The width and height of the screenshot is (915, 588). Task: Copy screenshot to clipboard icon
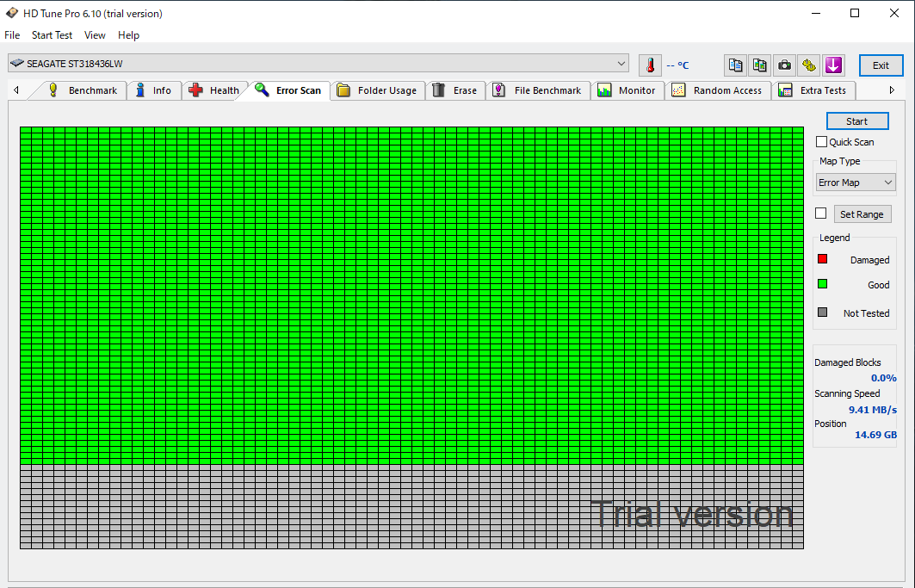click(x=759, y=65)
